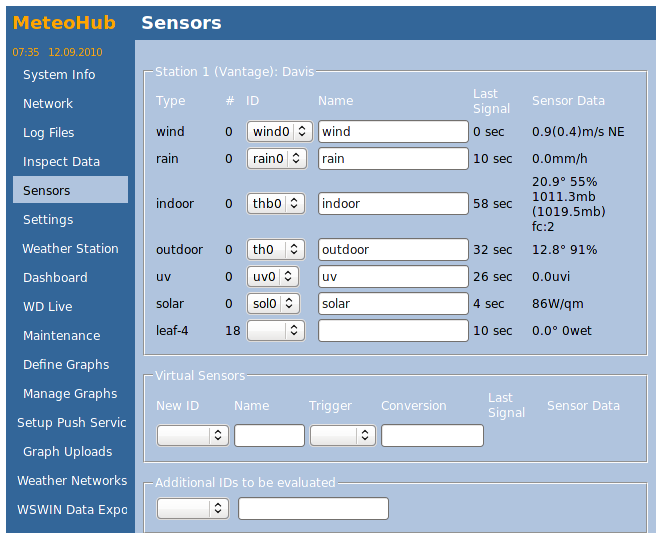Viewport: 663px width, 533px height.
Task: Open the Define Graphs page
Action: click(66, 365)
